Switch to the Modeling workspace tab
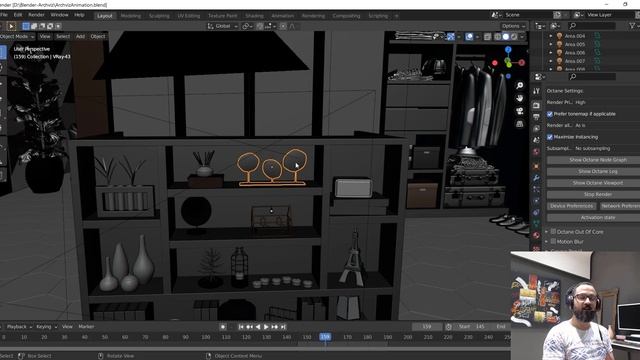Screen dimensions: 640x360 131,16
